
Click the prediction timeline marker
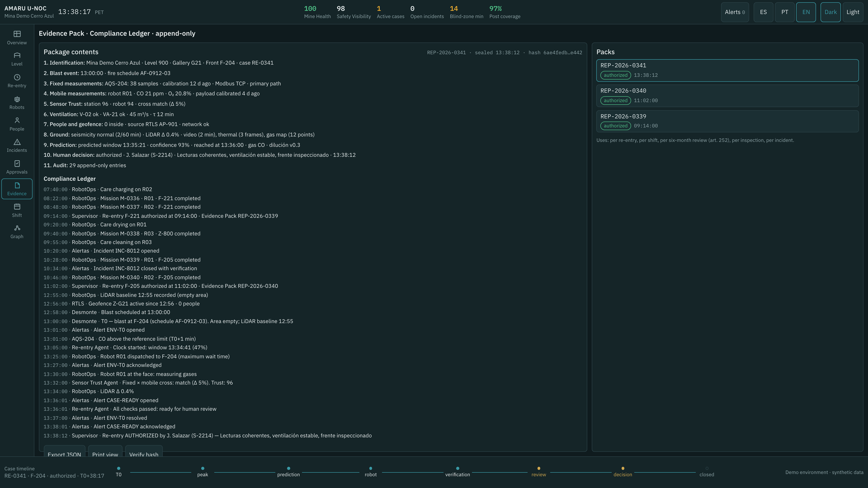(288, 472)
